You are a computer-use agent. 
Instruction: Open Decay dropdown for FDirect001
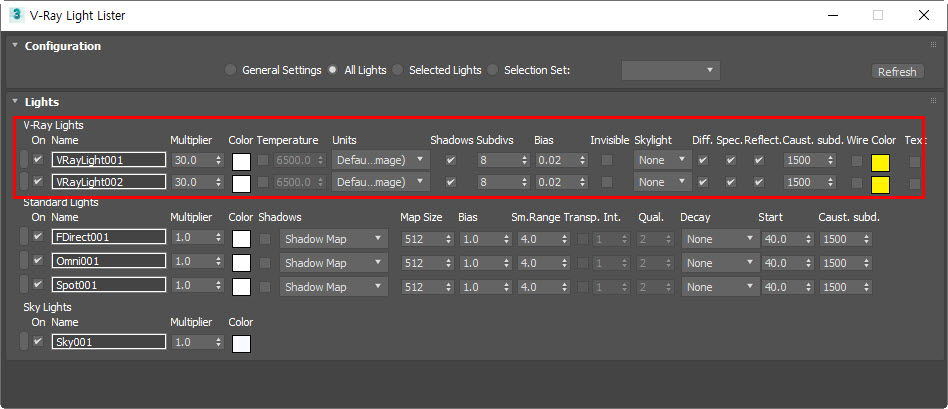click(x=719, y=239)
